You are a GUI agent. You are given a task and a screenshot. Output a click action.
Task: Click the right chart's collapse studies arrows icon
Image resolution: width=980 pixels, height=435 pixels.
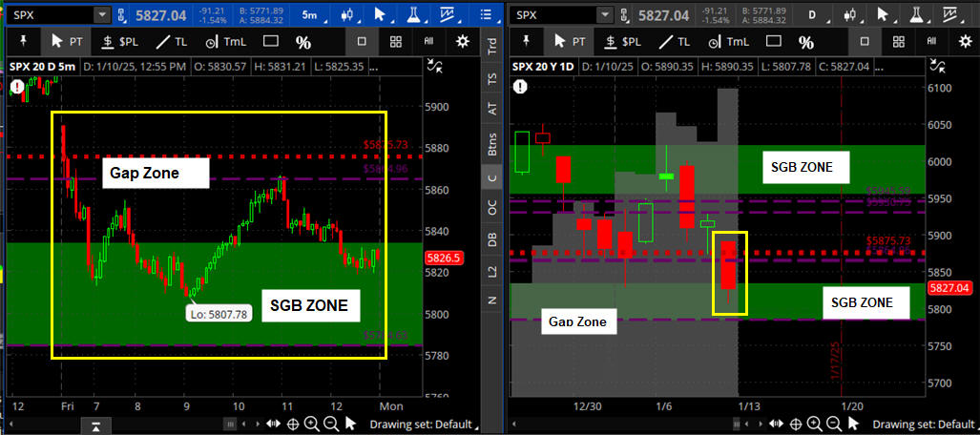935,66
